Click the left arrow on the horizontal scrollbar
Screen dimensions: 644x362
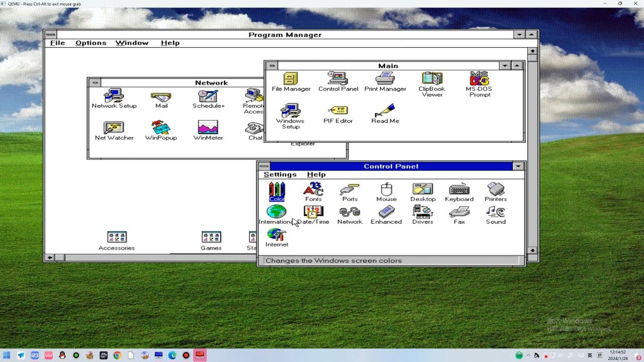[x=49, y=257]
